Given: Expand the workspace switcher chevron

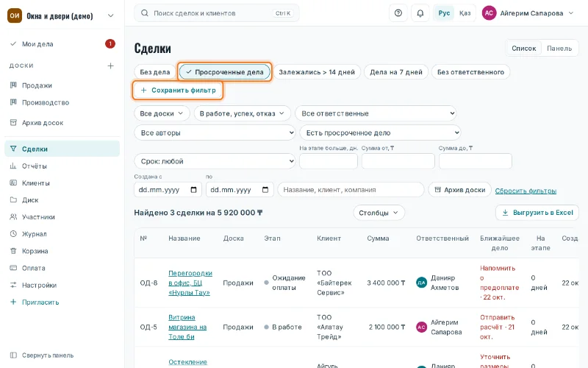Looking at the screenshot, I should (111, 15).
